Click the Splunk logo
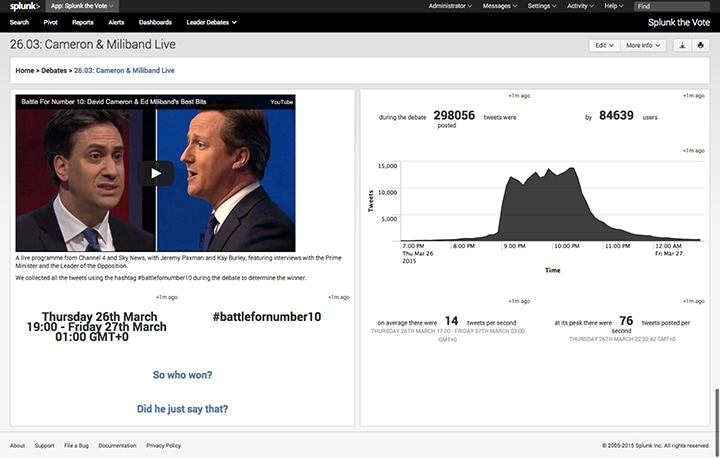The height and width of the screenshot is (458, 720). click(x=25, y=6)
